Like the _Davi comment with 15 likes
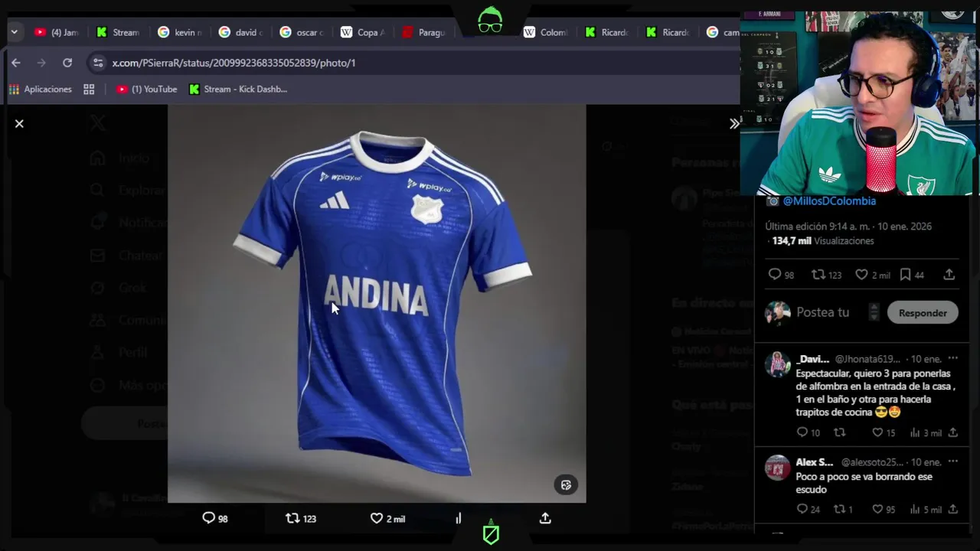The width and height of the screenshot is (980, 551). (884, 432)
